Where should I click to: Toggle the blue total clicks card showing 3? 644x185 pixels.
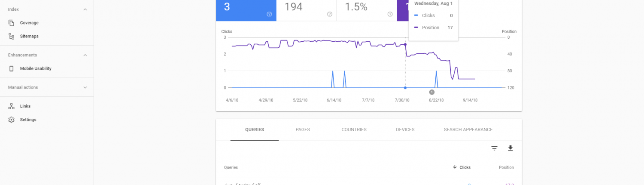245,9
